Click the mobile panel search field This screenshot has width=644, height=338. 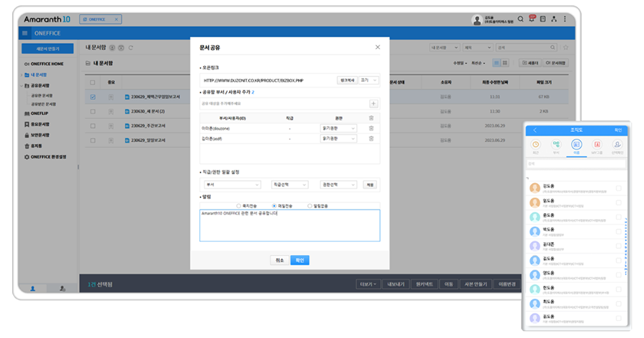576,164
